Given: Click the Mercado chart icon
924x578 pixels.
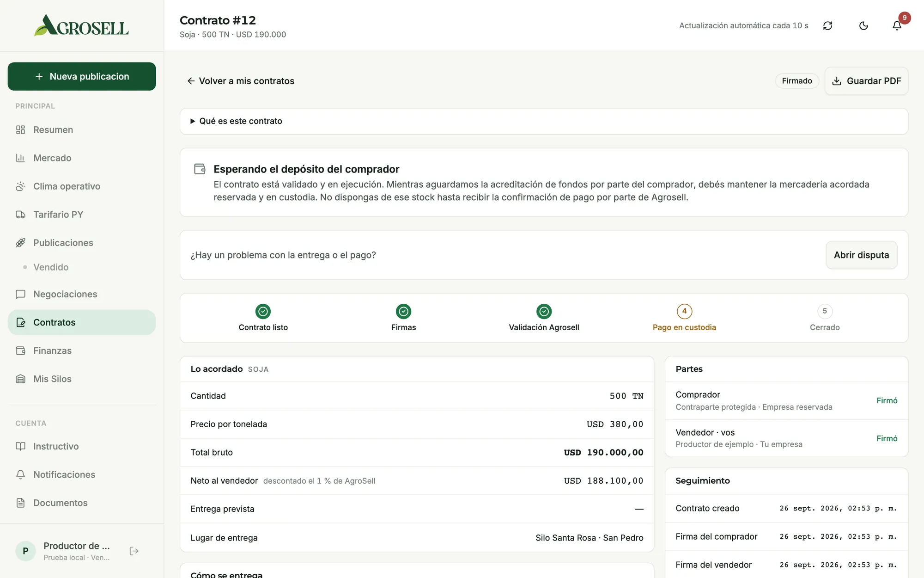Looking at the screenshot, I should (x=20, y=158).
